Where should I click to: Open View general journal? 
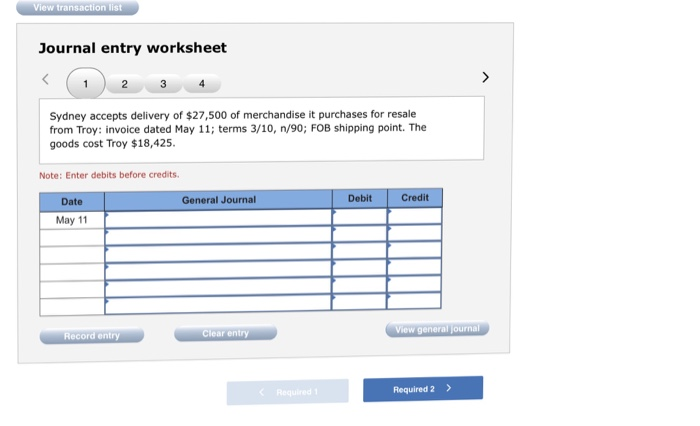tap(437, 329)
